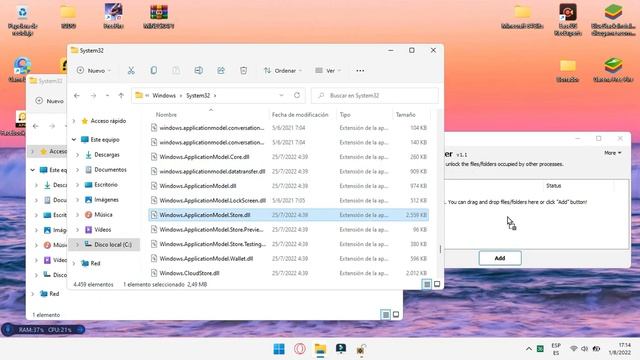The height and width of the screenshot is (360, 640).
Task: Select Windows.CloudStore.dll file
Action: coord(288,273)
